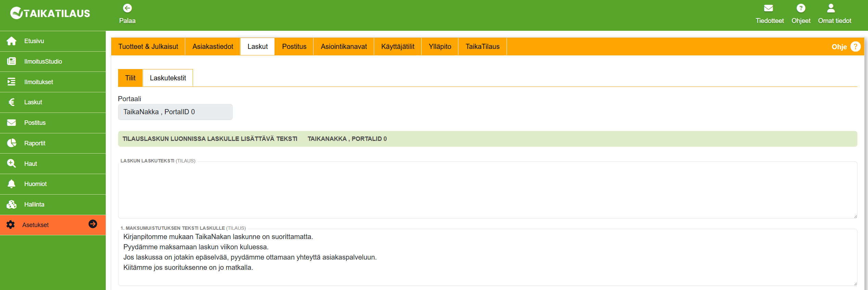Screen dimensions: 868x290
Task: Open the Portaali selection field
Action: click(175, 112)
